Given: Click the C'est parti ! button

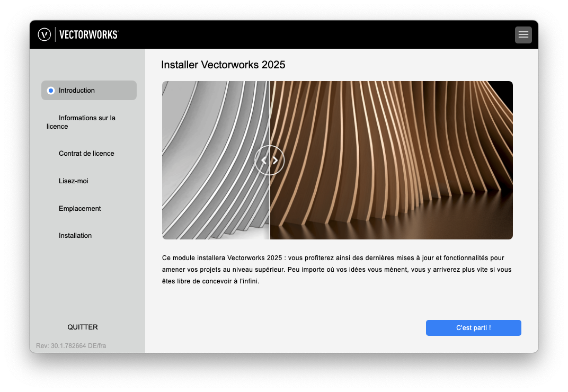Looking at the screenshot, I should [x=474, y=328].
